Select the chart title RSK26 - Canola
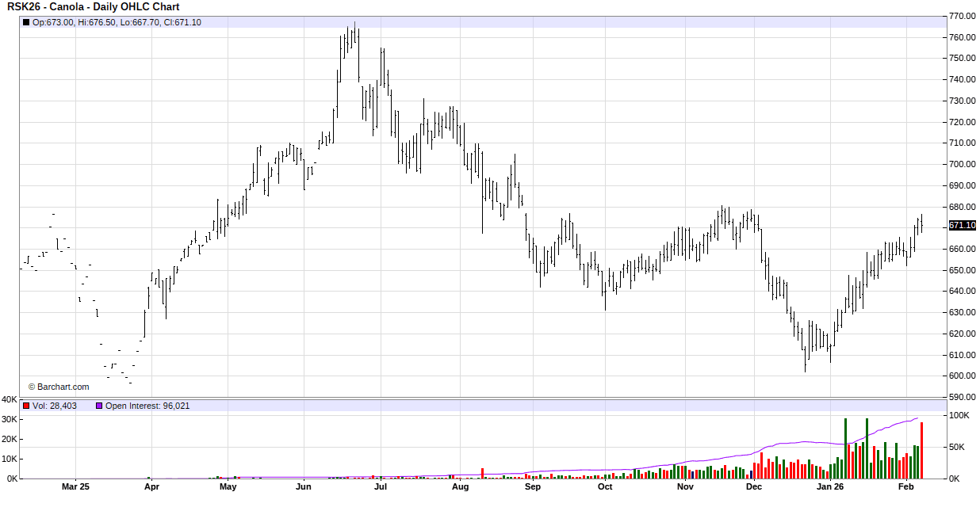Viewport: 980px width, 511px height. 93,7
